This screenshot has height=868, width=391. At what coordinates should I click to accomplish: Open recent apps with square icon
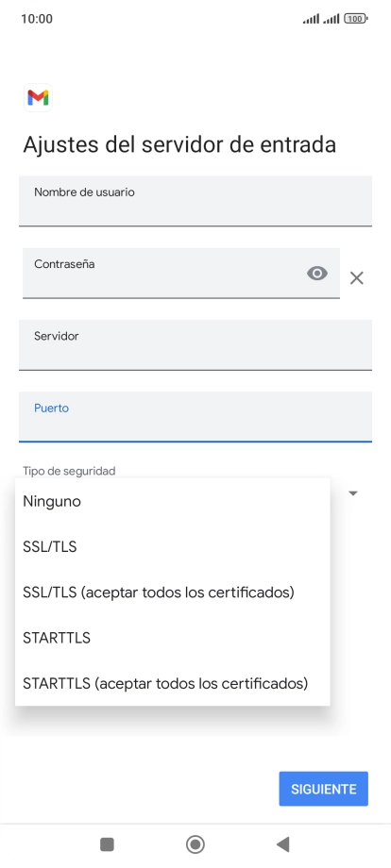(x=107, y=844)
